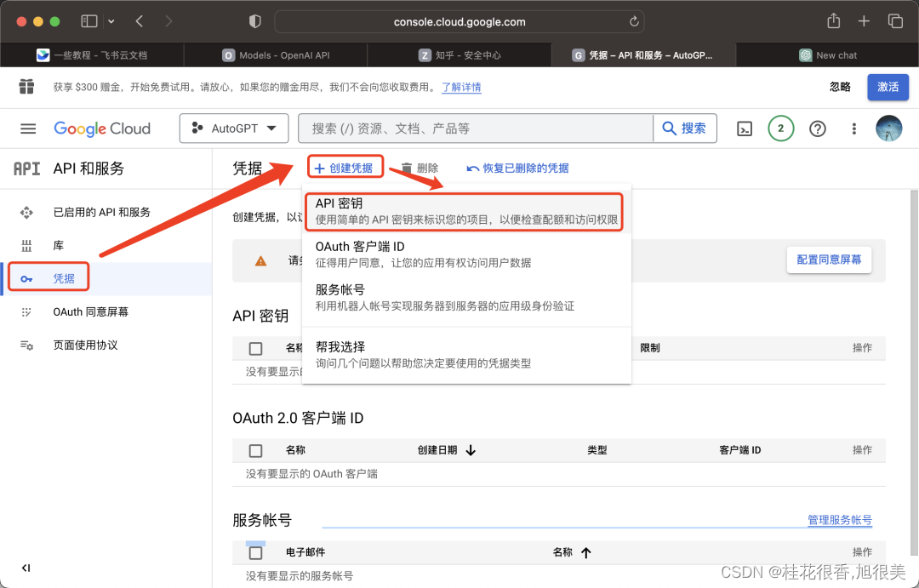Click 恢复已删除的凭据
The width and height of the screenshot is (919, 588).
tap(517, 168)
